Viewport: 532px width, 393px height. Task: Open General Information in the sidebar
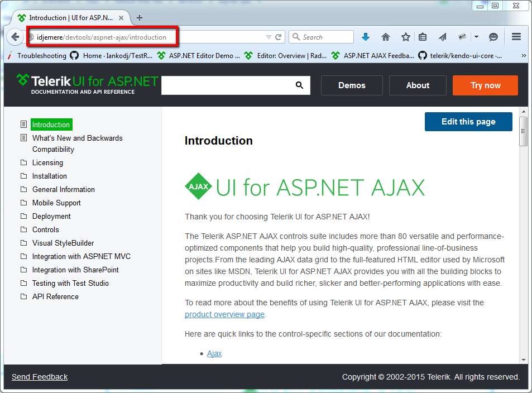[64, 189]
